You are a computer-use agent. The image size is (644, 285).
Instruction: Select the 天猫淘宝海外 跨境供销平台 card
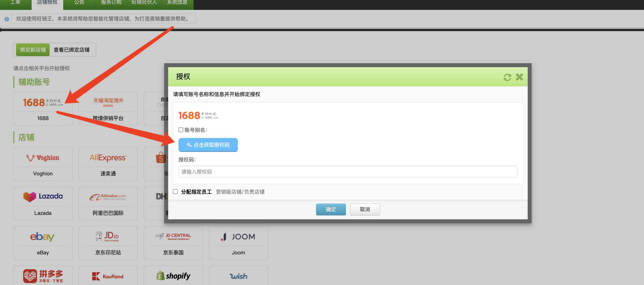[x=108, y=108]
